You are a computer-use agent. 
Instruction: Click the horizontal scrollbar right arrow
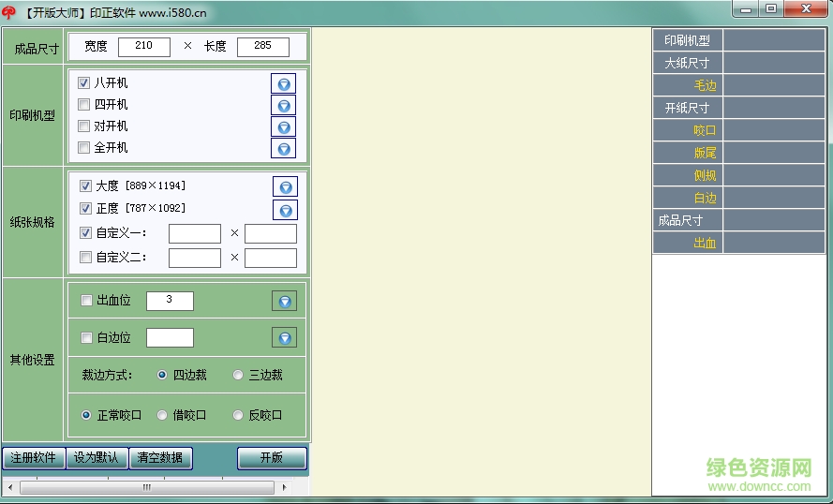(284, 488)
